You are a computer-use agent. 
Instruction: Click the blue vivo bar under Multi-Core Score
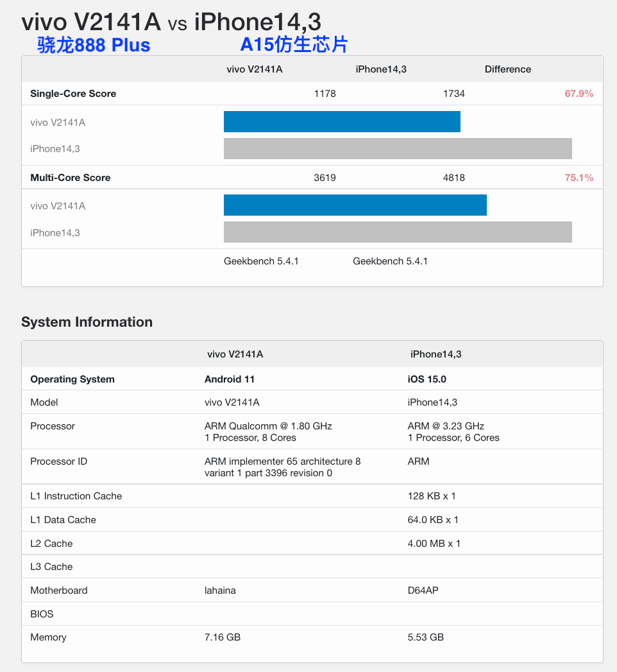[x=355, y=205]
